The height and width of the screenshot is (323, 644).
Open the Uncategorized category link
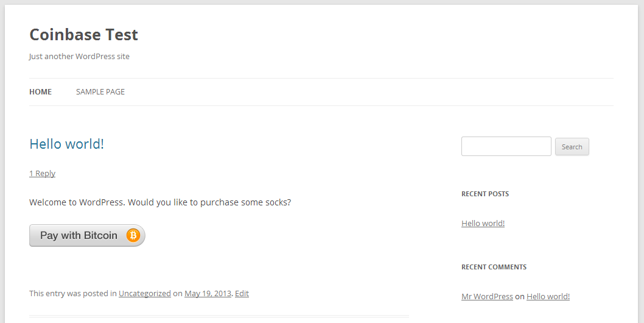click(x=145, y=293)
